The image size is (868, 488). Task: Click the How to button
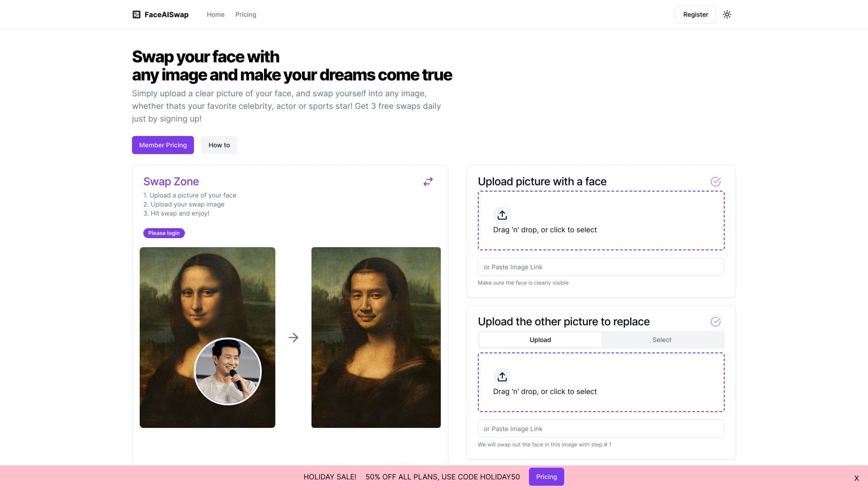[x=219, y=145]
